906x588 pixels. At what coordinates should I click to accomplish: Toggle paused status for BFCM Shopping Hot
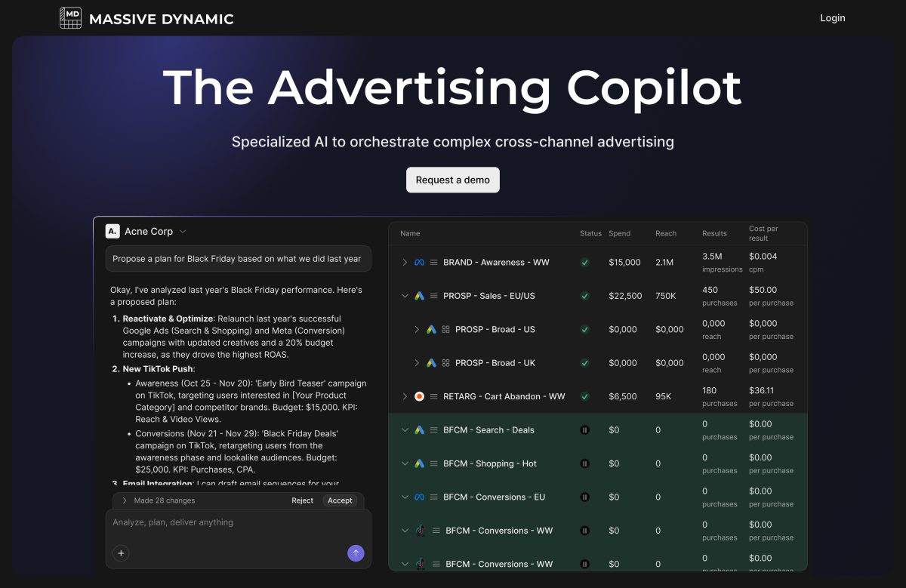point(584,463)
